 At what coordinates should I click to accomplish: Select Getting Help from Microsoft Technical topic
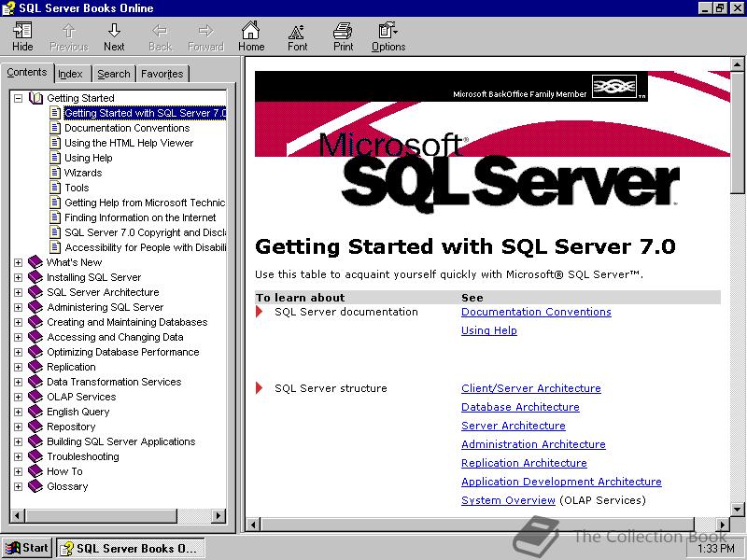pos(145,203)
